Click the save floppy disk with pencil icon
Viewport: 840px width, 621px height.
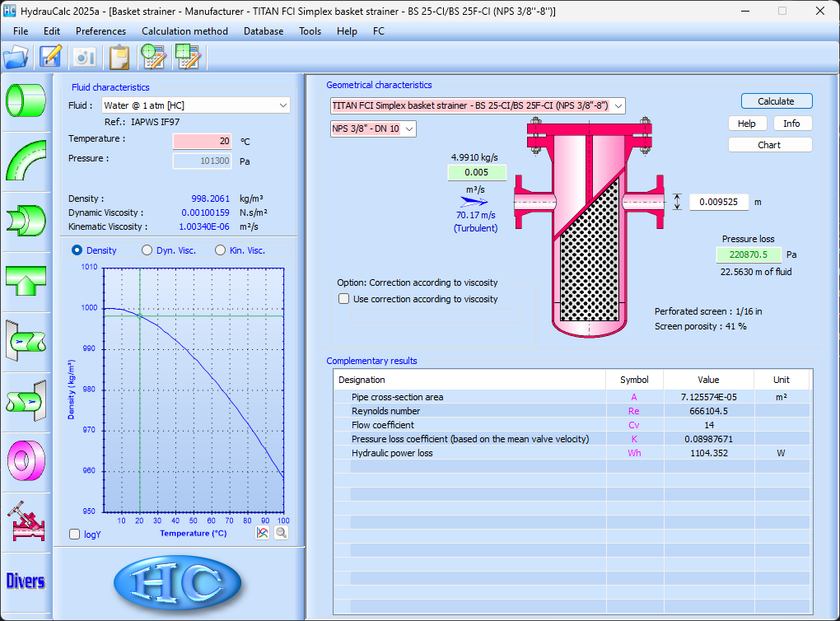click(51, 57)
